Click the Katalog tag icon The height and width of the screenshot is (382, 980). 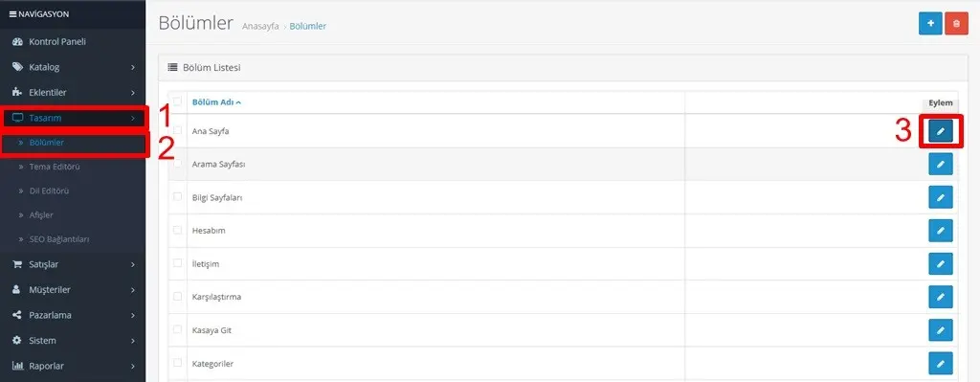[17, 67]
